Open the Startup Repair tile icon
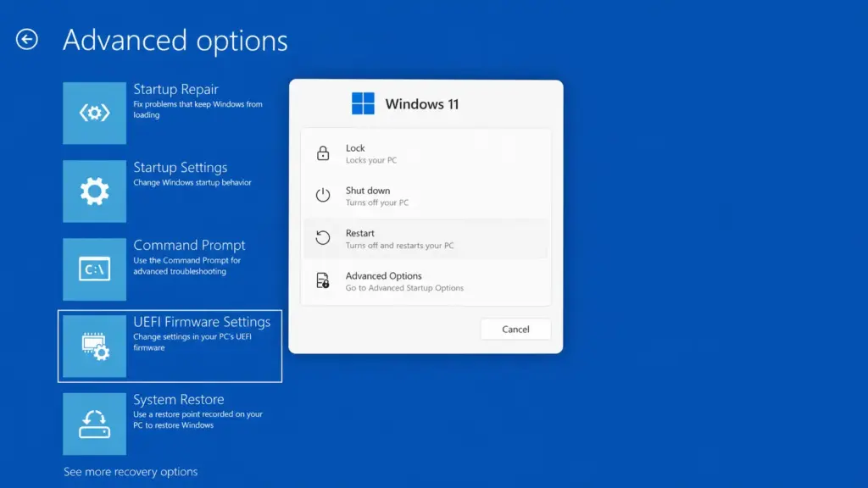 [x=95, y=114]
